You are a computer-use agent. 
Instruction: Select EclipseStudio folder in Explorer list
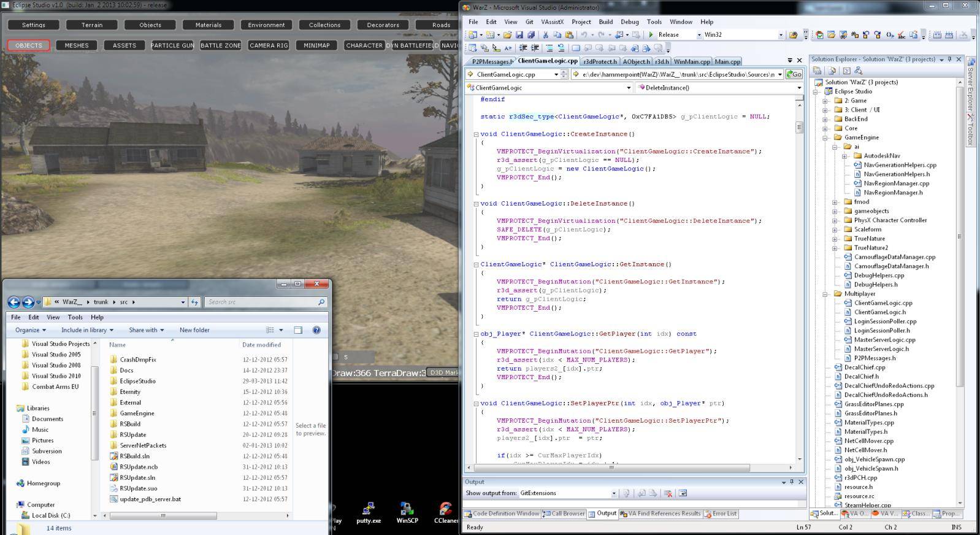(x=137, y=381)
